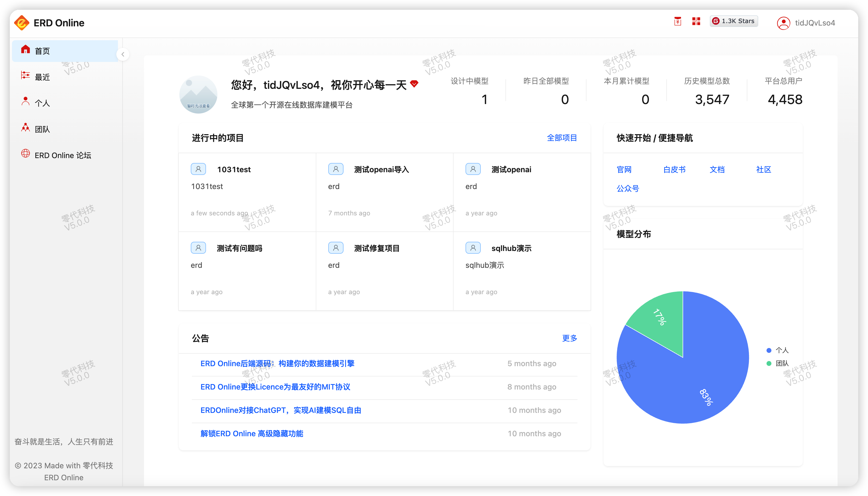Click the 全球第一个开源在线数据库建模平台 subtitle
This screenshot has height=496, width=868.
291,105
